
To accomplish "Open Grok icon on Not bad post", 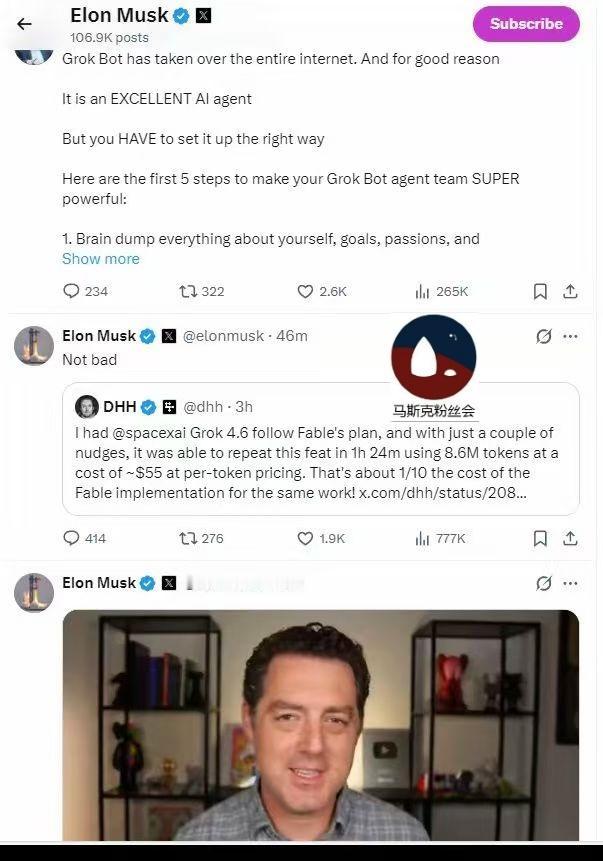I will [544, 336].
